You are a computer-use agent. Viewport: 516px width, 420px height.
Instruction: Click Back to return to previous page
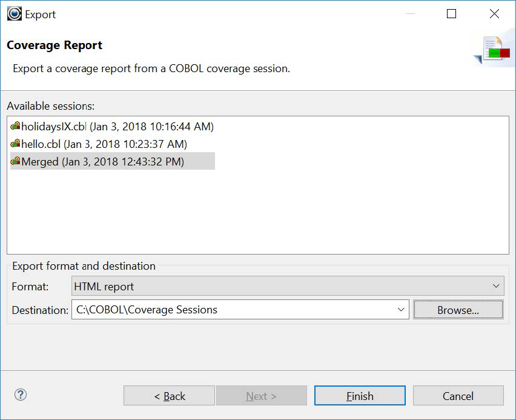[169, 396]
